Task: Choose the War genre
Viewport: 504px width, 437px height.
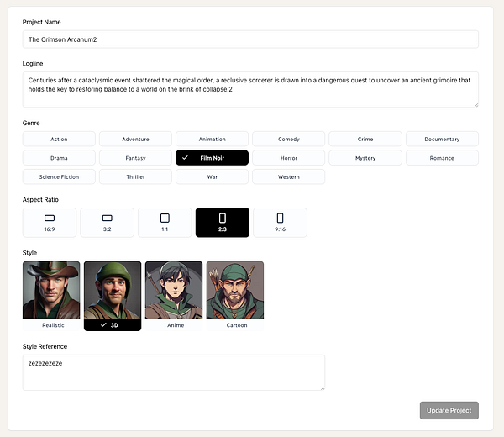Action: coord(213,176)
